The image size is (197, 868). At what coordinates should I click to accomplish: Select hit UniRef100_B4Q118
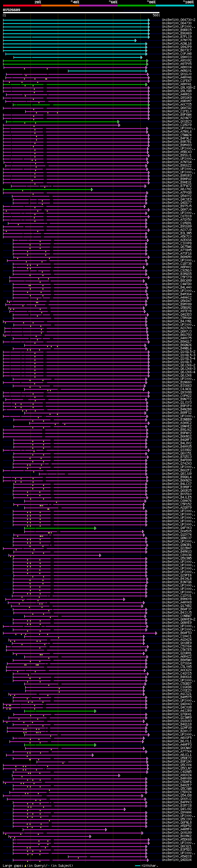click(x=177, y=724)
